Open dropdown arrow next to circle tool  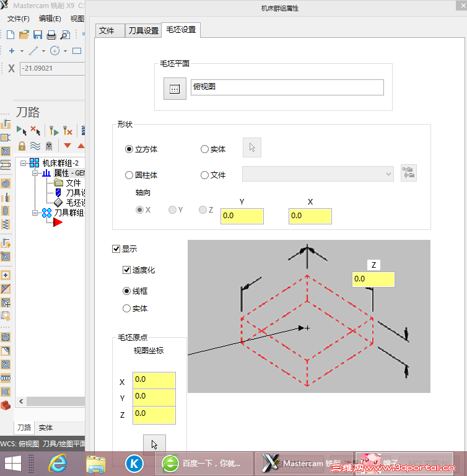click(x=65, y=51)
